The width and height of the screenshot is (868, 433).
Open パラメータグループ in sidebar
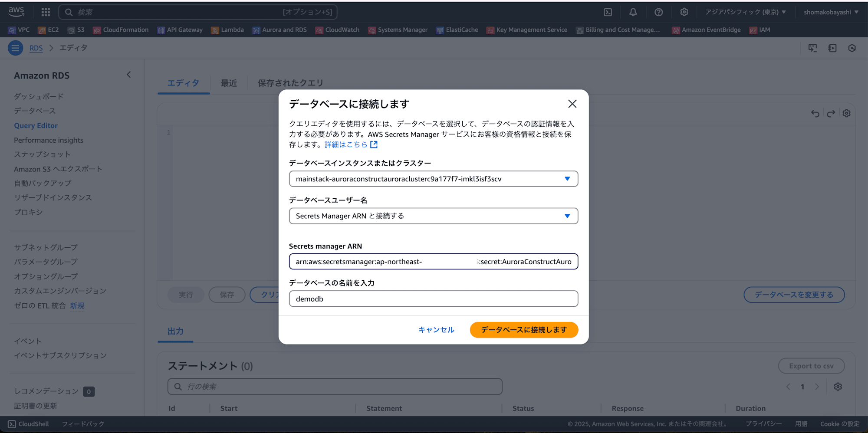(46, 262)
